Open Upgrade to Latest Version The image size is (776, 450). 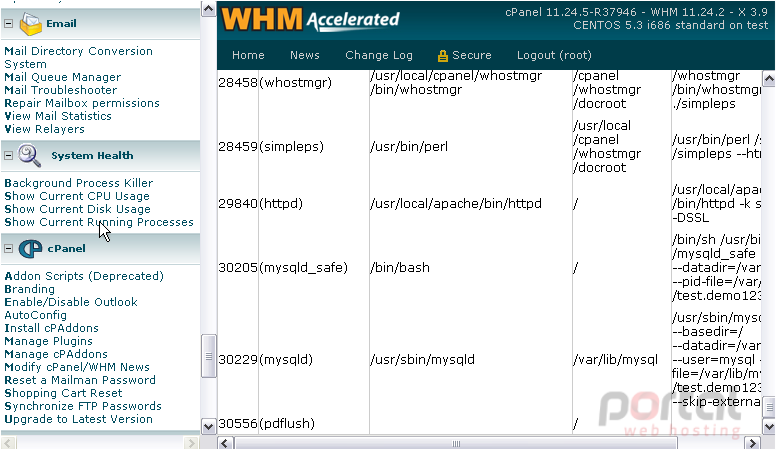click(78, 419)
